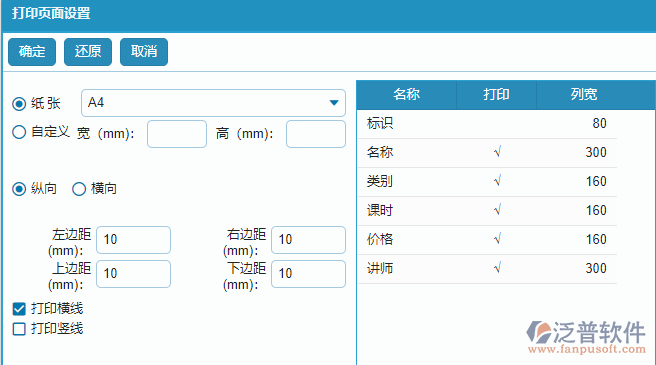Screen dimensions: 656x365
Task: Toggle print checkmark for 名称 row
Action: 496,153
